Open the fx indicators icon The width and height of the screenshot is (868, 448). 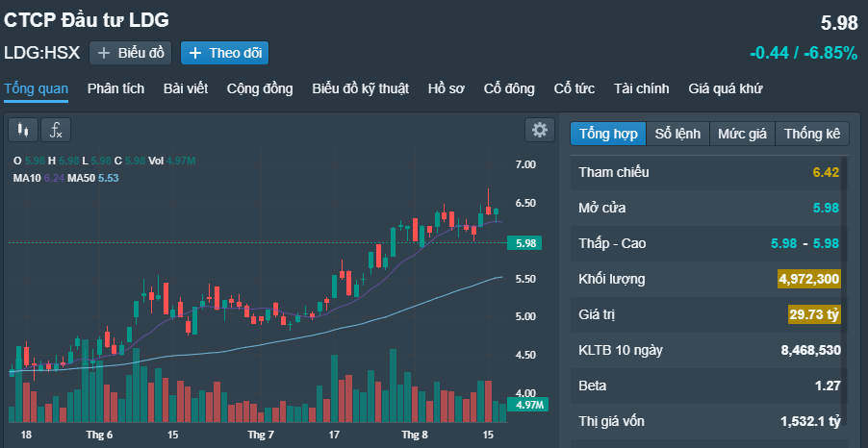(56, 131)
